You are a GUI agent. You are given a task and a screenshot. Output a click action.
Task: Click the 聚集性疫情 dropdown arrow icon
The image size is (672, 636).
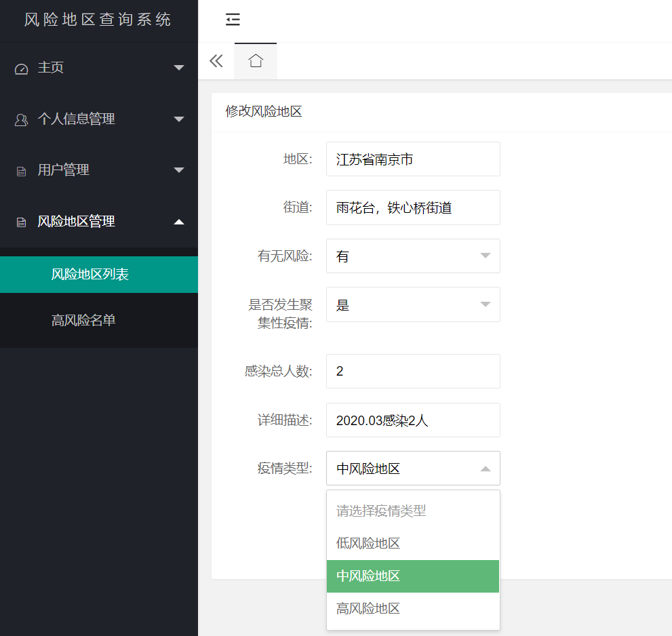(x=485, y=304)
